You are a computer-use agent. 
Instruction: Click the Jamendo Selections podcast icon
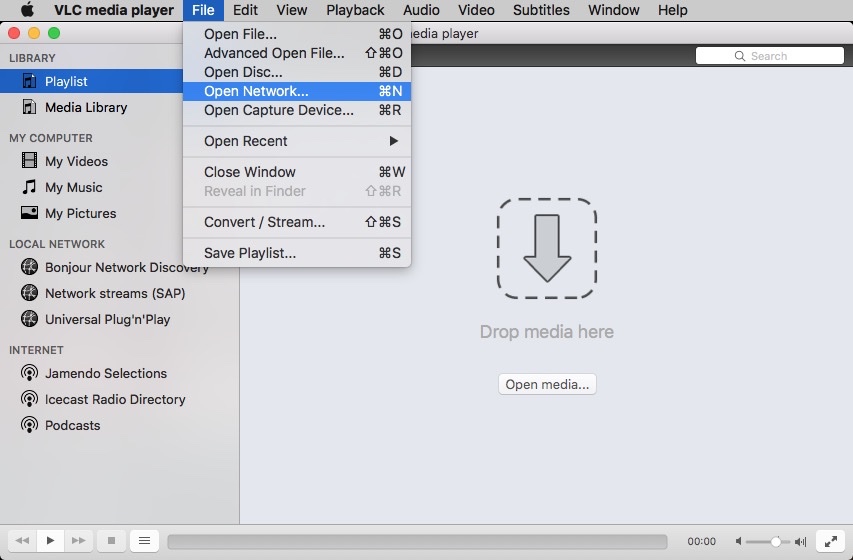pyautogui.click(x=29, y=373)
